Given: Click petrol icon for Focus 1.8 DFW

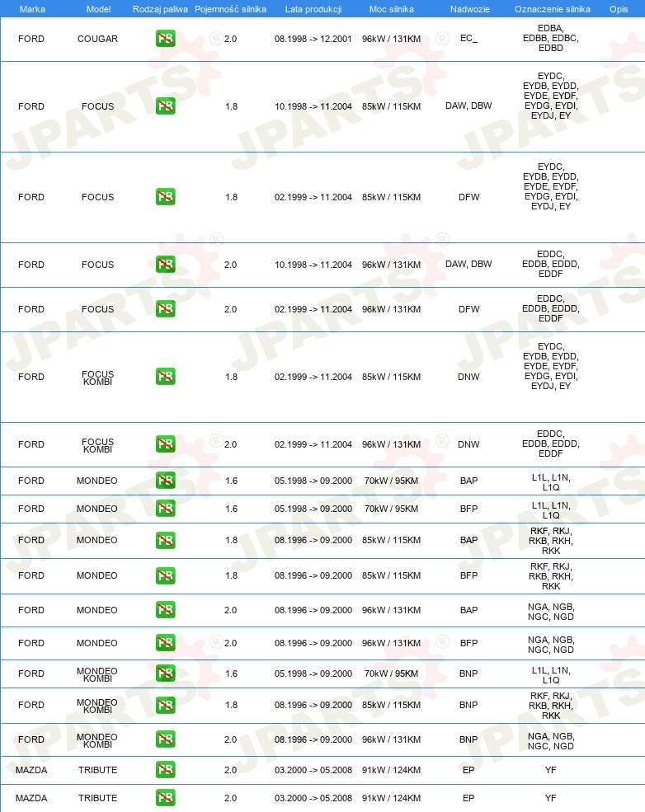Looking at the screenshot, I should pyautogui.click(x=165, y=197).
